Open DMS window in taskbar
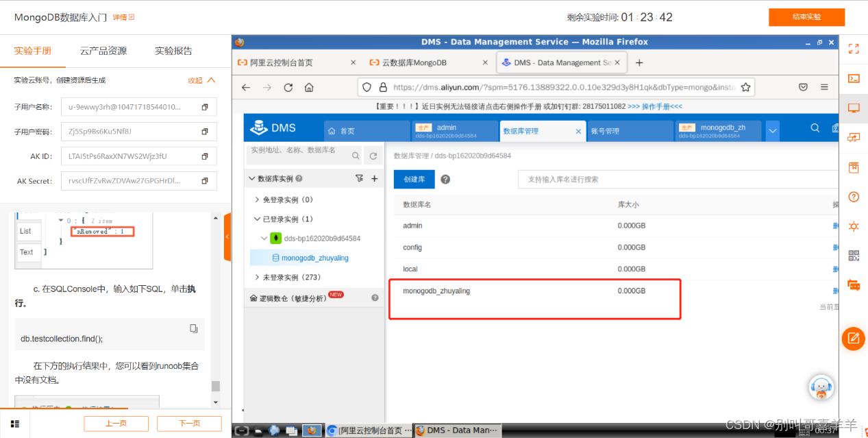Viewport: 868px width, 438px height. [458, 430]
